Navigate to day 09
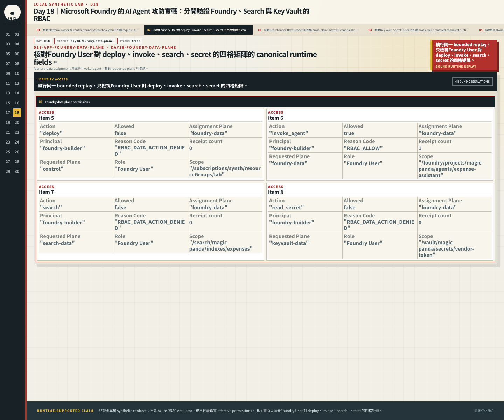The width and height of the screenshot is (504, 420). (8, 73)
